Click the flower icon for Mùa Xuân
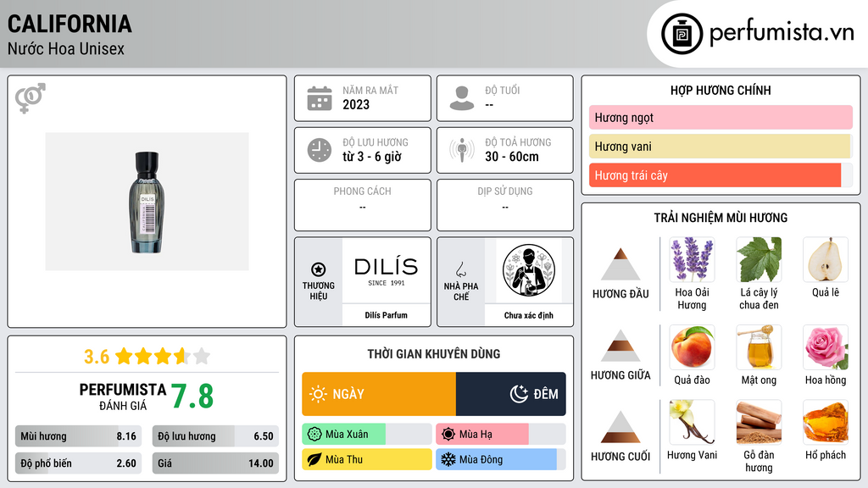868x488 pixels. [x=314, y=435]
